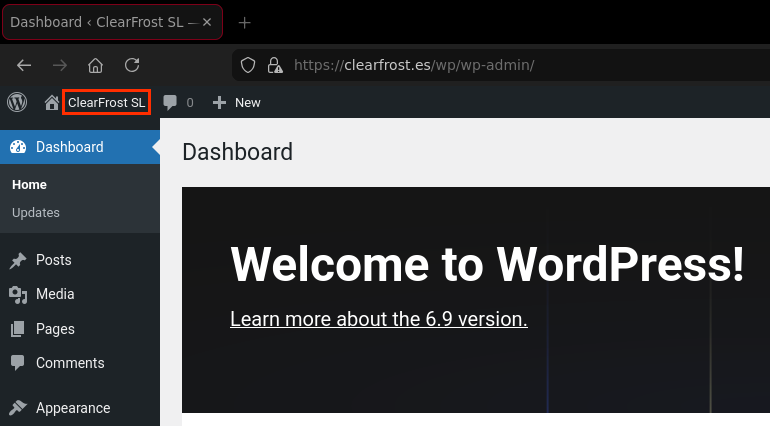Viewport: 770px width, 426px height.
Task: Open the WordPress logo menu
Action: (x=17, y=102)
